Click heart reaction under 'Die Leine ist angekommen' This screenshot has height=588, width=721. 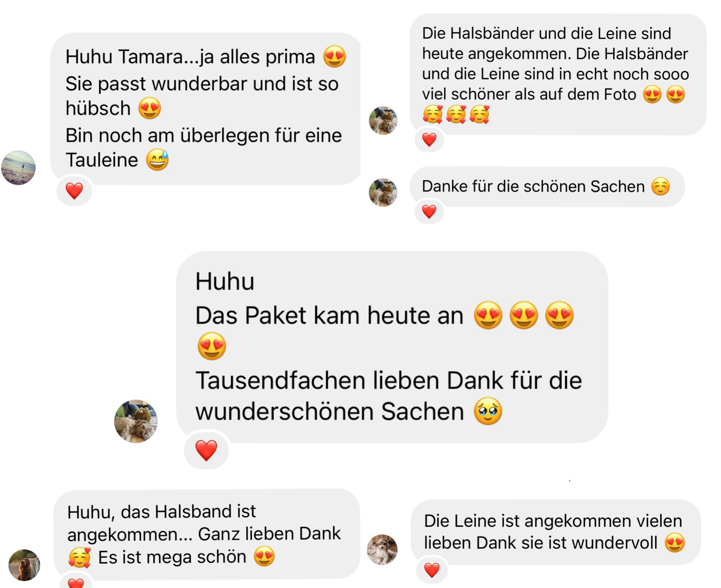pyautogui.click(x=432, y=570)
